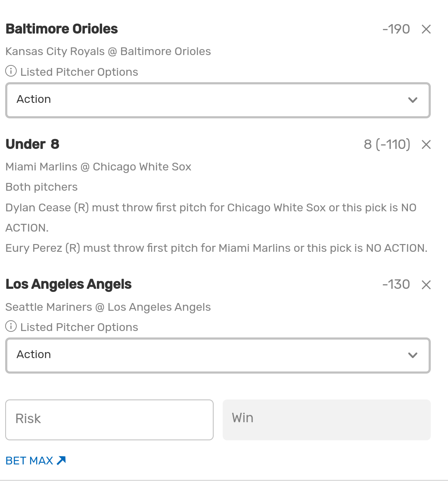Click info icon for Orioles Listed Pitcher Options
448x498 pixels.
click(x=11, y=71)
